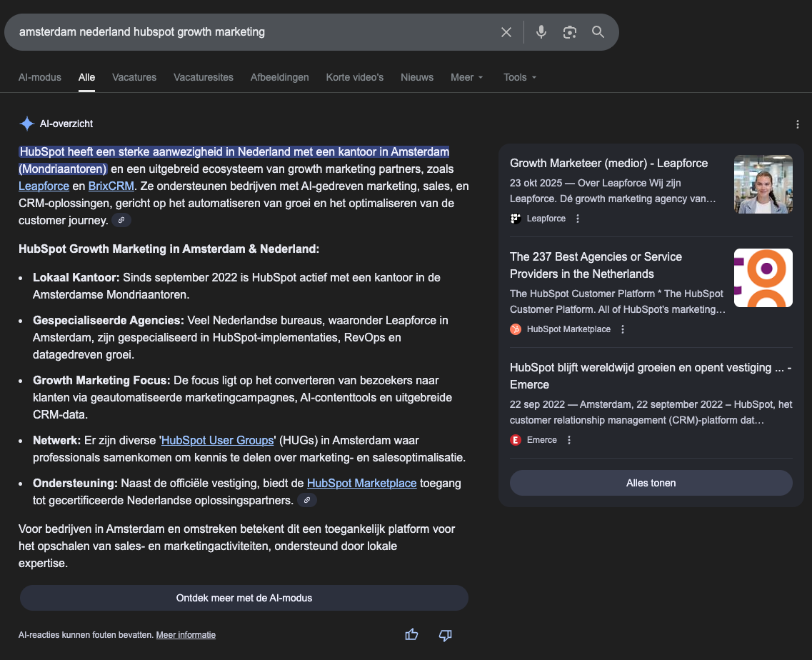Viewport: 812px width, 660px height.
Task: Open Google Lens via the camera icon
Action: pos(569,31)
